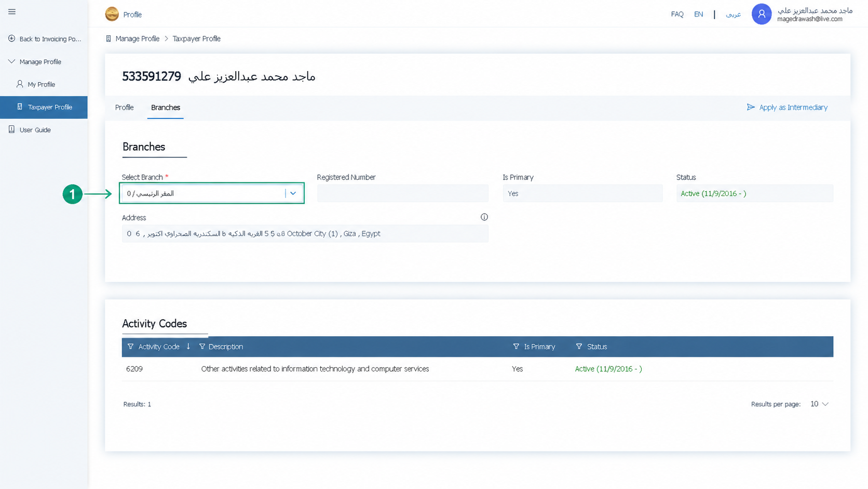Open the hamburger menu icon
The height and width of the screenshot is (489, 868).
pyautogui.click(x=12, y=11)
